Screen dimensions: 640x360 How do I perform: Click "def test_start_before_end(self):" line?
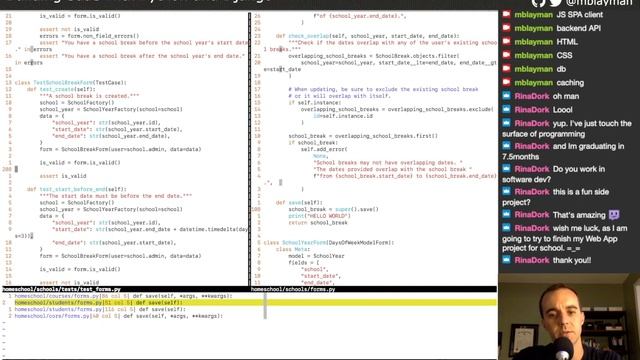pyautogui.click(x=77, y=189)
